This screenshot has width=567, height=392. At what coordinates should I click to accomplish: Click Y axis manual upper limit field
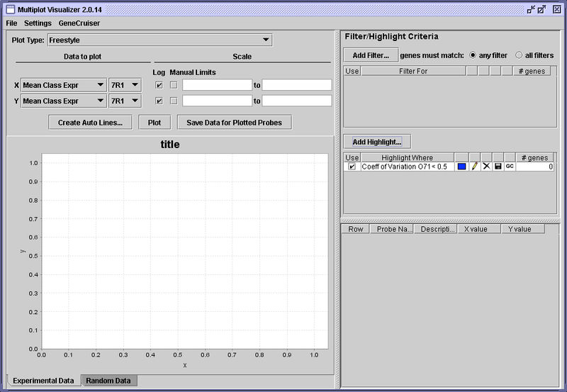coord(297,101)
